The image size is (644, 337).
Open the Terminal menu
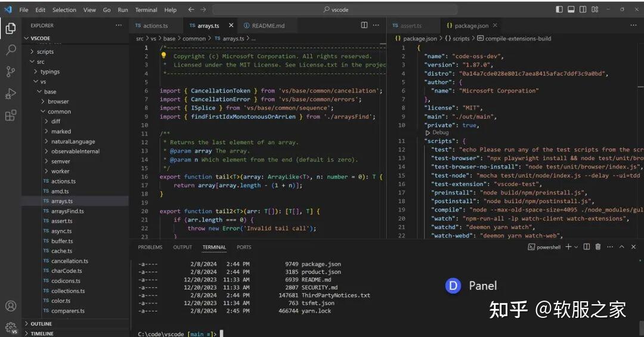146,10
